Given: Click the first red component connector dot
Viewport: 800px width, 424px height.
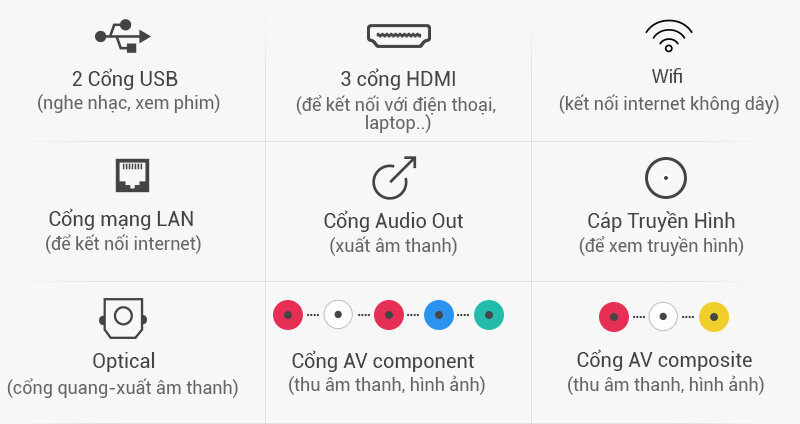Looking at the screenshot, I should (x=288, y=315).
